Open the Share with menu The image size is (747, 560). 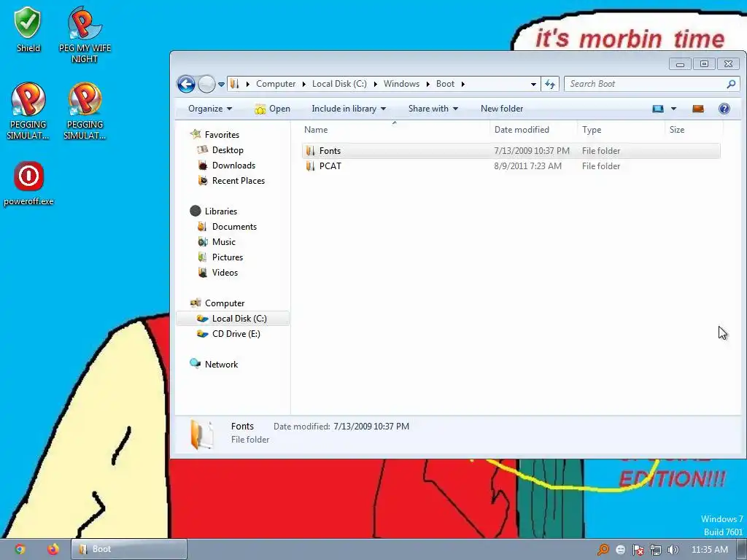[433, 109]
